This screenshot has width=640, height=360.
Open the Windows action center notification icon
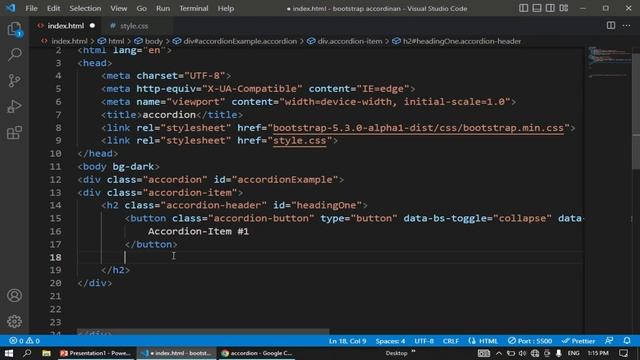click(x=623, y=353)
